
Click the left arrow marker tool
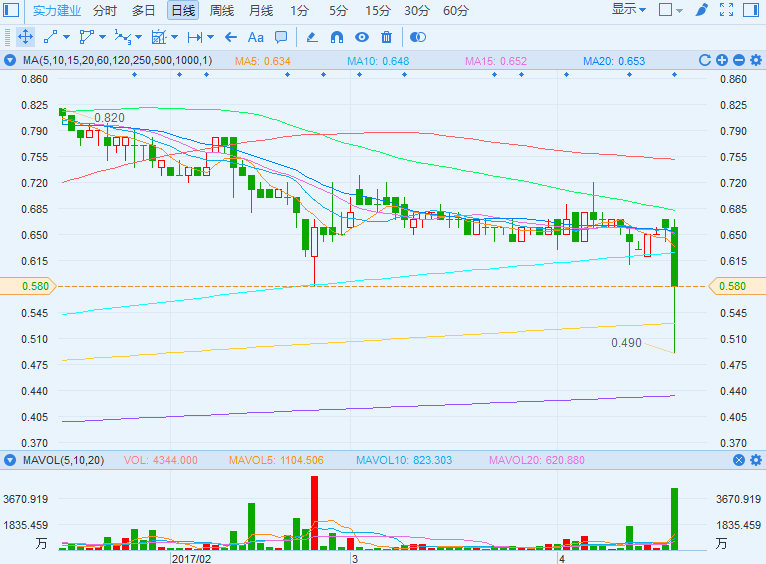[x=231, y=37]
